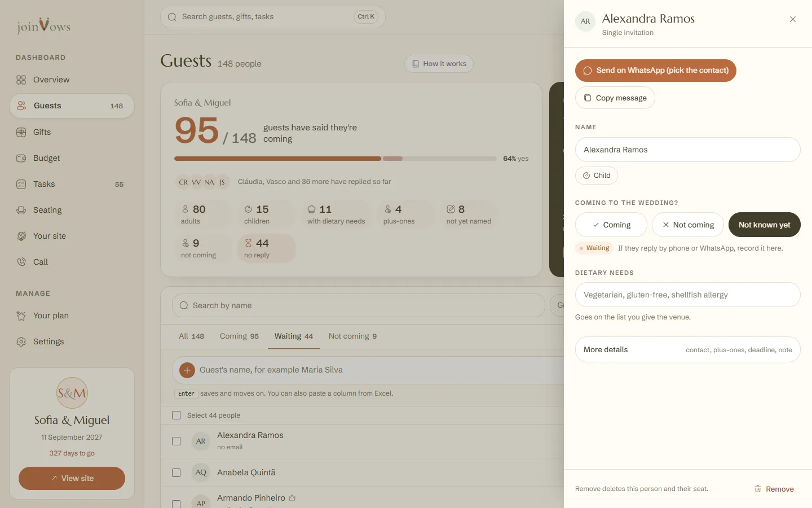812x508 pixels.
Task: Close the Alexandra Ramos panel
Action: 793,19
